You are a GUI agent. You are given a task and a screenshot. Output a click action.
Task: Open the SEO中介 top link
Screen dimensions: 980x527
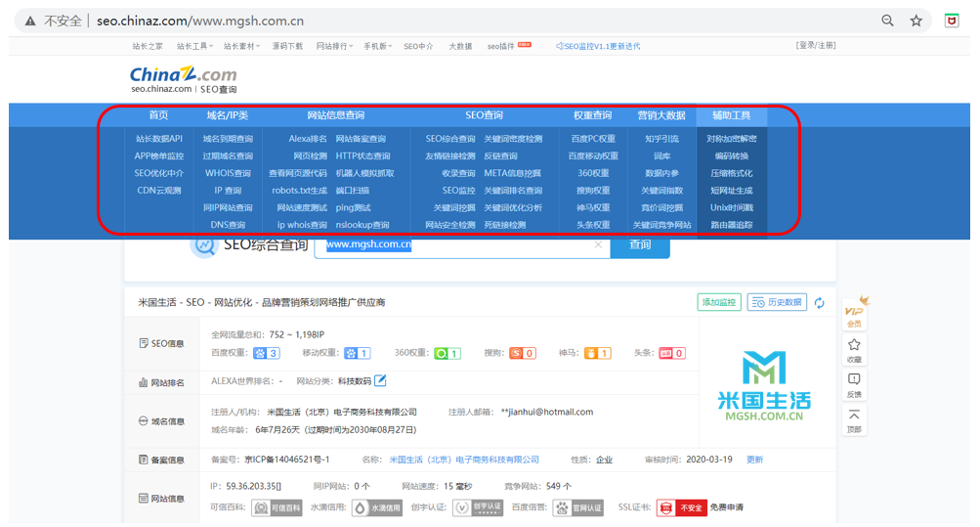418,46
